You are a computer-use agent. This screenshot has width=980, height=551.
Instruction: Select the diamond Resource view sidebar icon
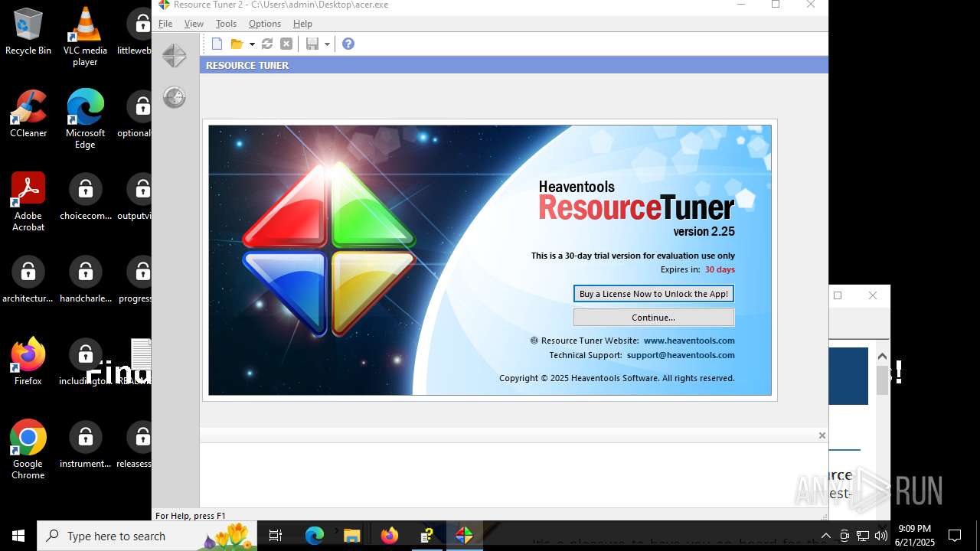(x=175, y=56)
